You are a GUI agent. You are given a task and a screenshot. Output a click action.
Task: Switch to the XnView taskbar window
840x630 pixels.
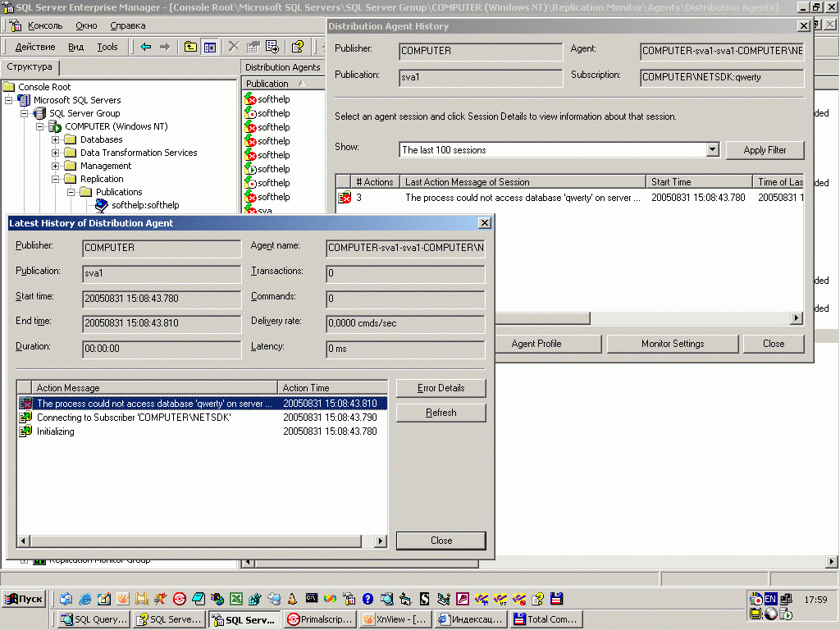click(x=396, y=619)
